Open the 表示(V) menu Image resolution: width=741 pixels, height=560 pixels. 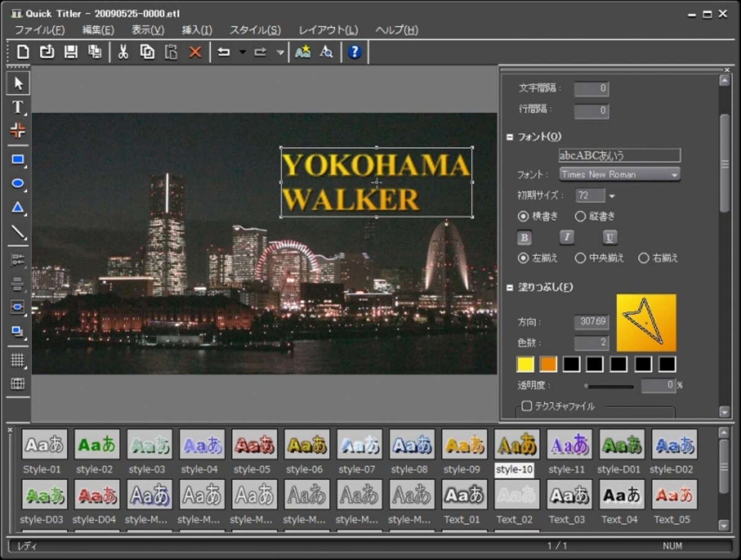tap(148, 30)
